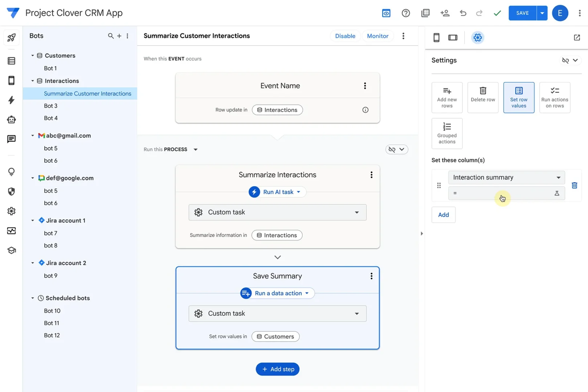Image resolution: width=588 pixels, height=392 pixels.
Task: Delete the Interaction summary column row
Action: pyautogui.click(x=574, y=185)
